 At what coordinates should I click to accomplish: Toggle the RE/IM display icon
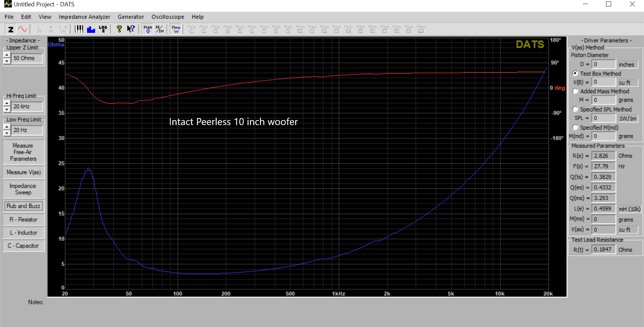(160, 29)
